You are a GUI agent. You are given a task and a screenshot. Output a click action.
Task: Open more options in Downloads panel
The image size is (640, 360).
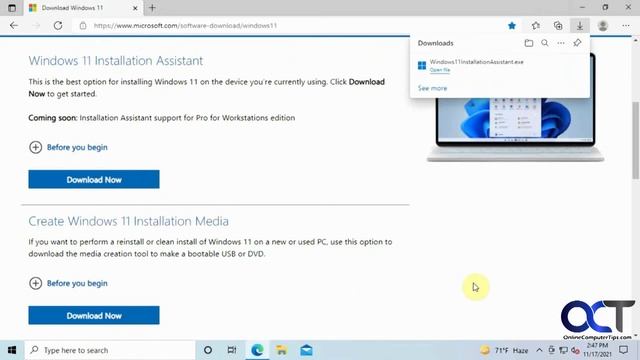561,43
